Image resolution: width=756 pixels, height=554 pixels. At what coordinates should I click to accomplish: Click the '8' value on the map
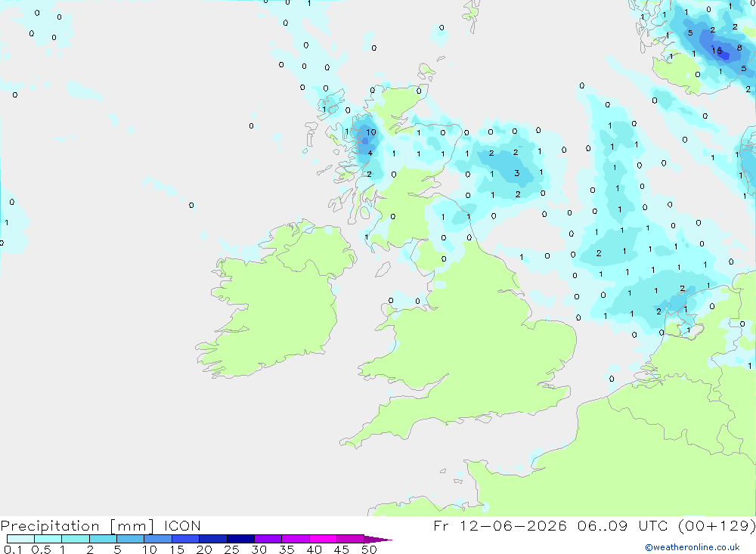coord(739,48)
